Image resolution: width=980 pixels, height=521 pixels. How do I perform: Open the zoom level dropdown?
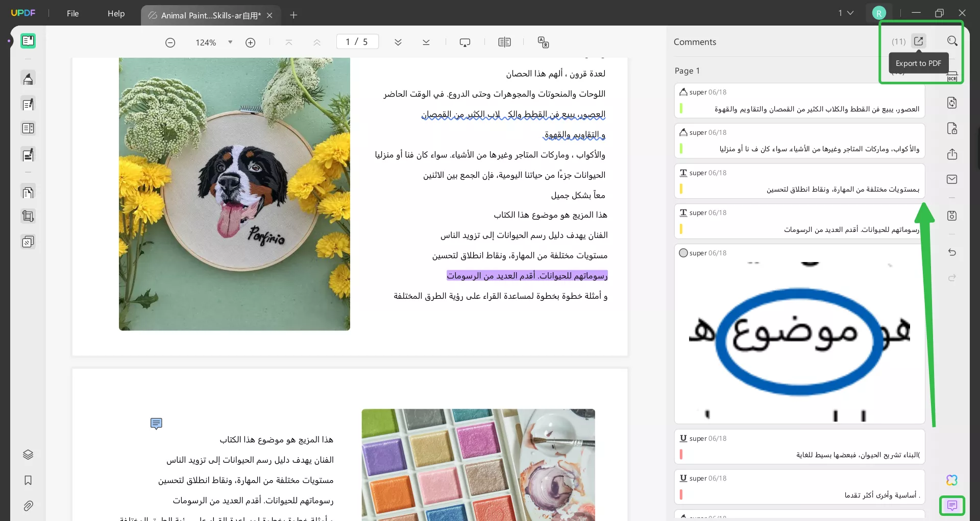click(229, 42)
